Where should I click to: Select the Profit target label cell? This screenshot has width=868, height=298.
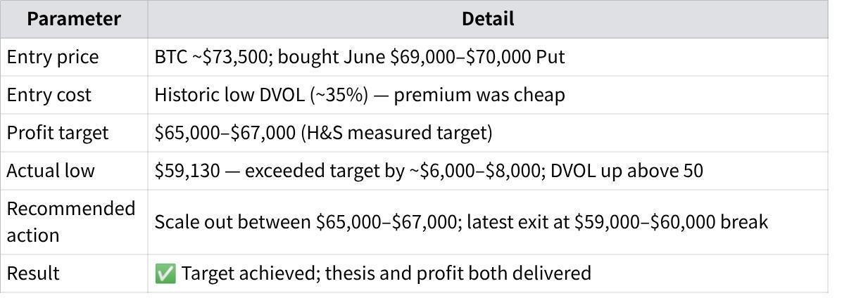point(74,133)
